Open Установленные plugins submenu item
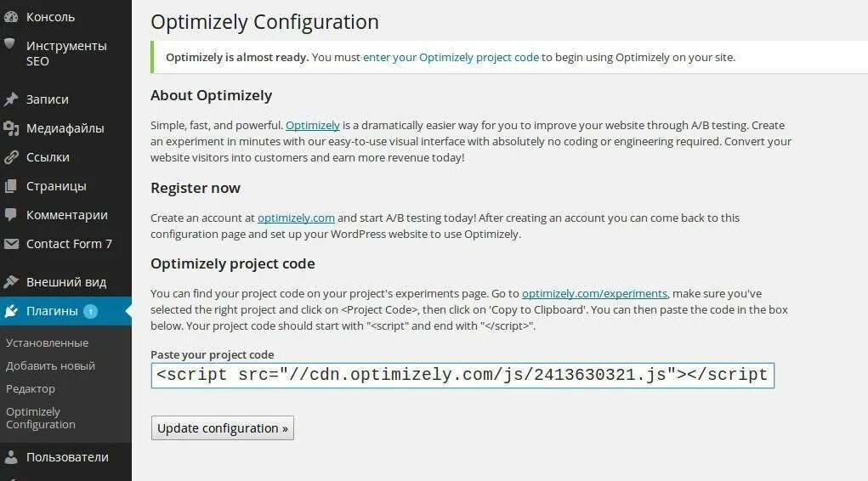 pos(47,342)
